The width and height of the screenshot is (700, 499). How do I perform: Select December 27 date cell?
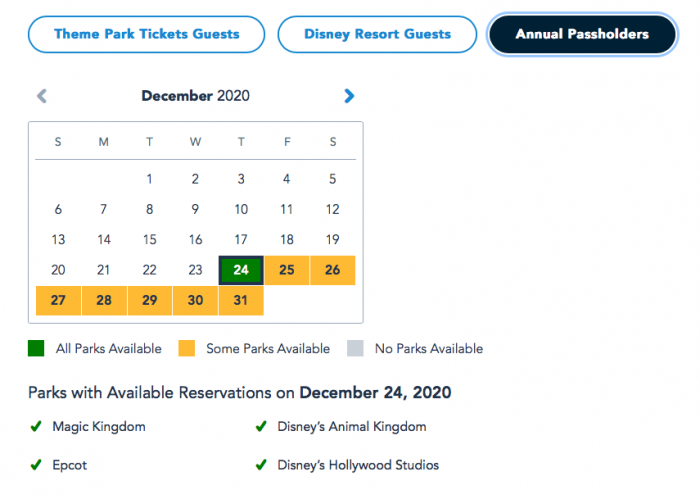coord(58,301)
